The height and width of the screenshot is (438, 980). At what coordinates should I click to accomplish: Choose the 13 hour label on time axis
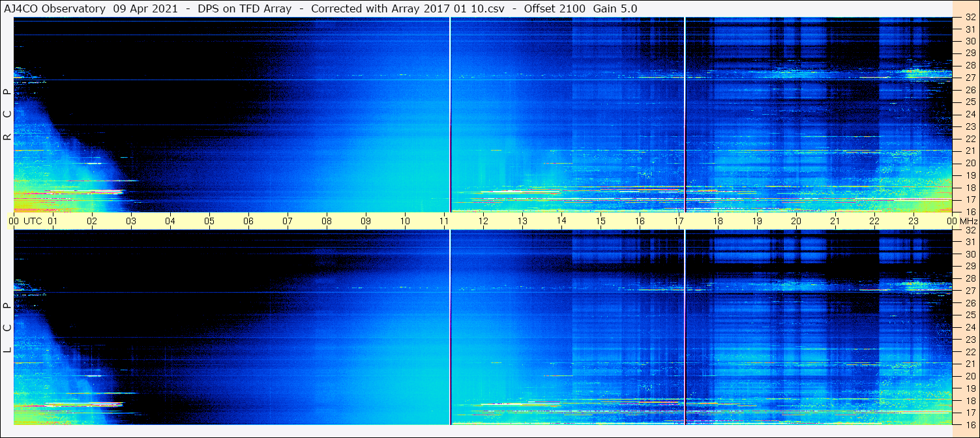coord(522,221)
